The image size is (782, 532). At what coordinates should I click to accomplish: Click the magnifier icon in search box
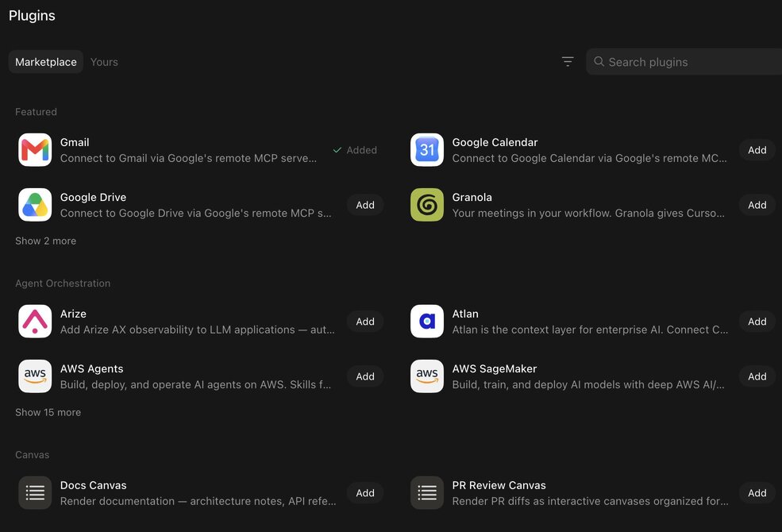click(x=599, y=61)
